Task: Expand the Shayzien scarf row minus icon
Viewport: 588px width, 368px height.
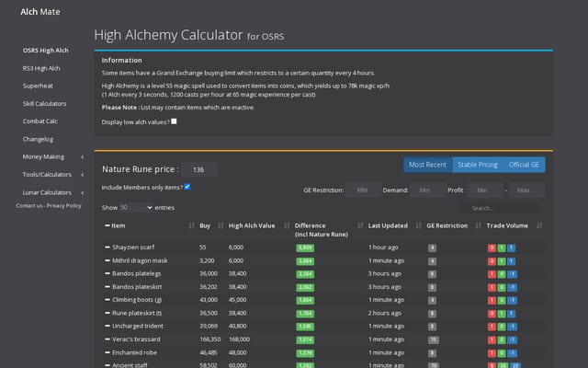Action: coord(107,247)
